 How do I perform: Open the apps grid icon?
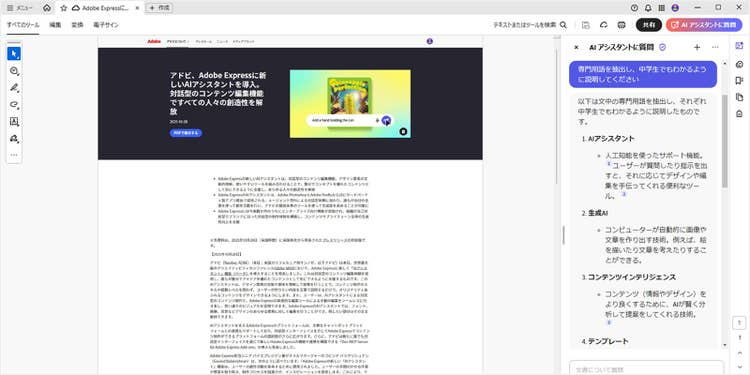click(x=662, y=8)
